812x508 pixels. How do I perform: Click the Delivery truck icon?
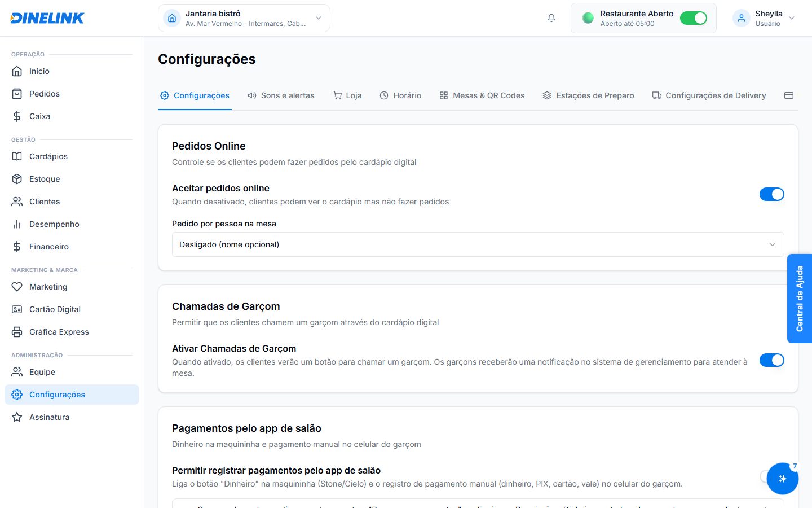click(x=657, y=95)
